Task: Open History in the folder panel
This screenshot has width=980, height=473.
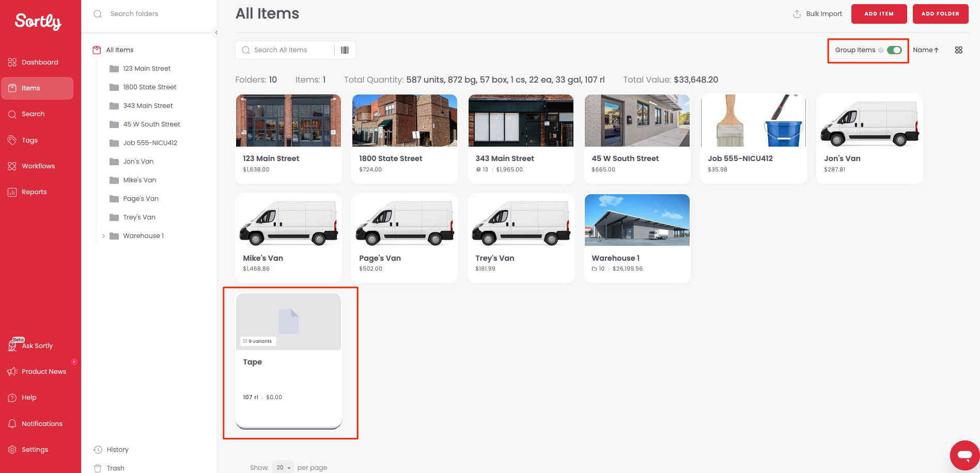Action: tap(117, 449)
